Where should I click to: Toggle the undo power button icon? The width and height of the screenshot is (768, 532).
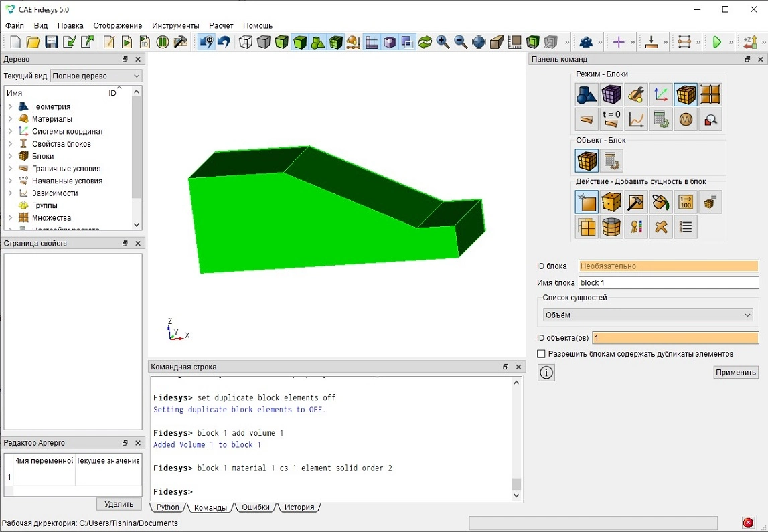click(206, 42)
